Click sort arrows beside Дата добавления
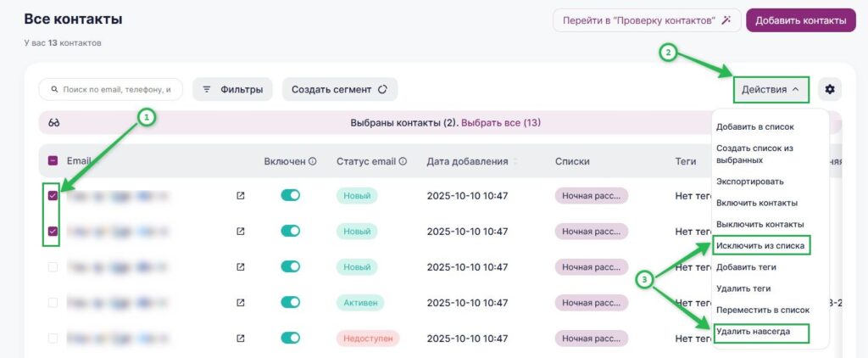The width and height of the screenshot is (868, 358). 515,162
